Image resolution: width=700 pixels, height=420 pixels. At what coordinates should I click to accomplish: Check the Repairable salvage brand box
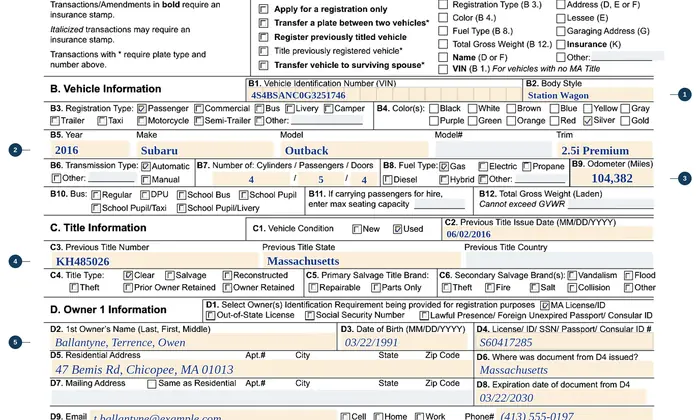click(x=313, y=288)
